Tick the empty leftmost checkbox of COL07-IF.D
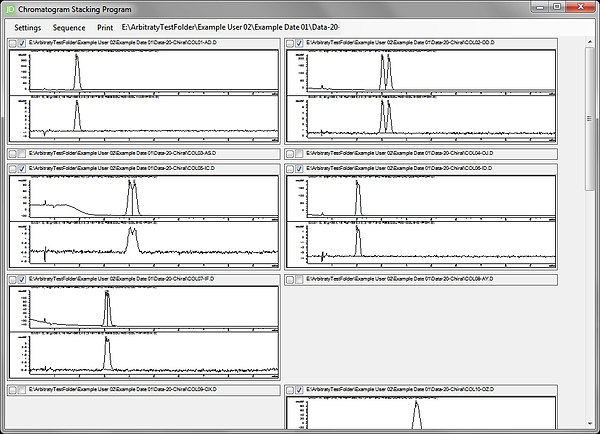 click(x=13, y=279)
